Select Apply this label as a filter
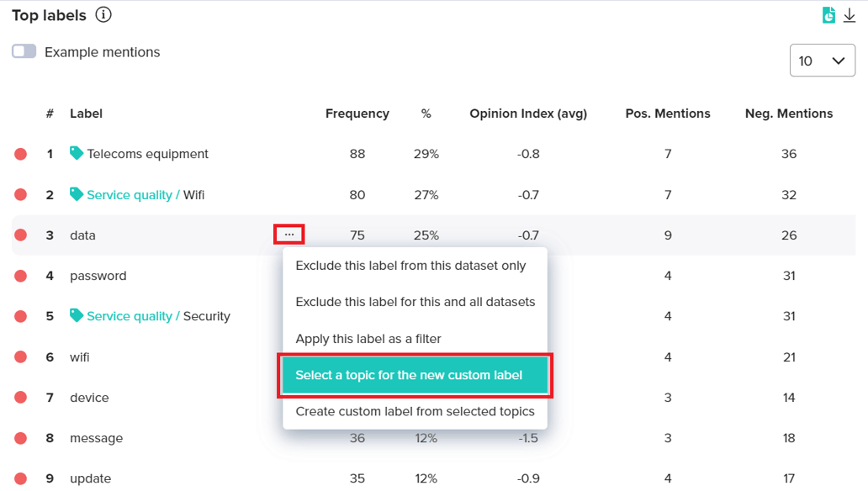Viewport: 868px width, 491px height. click(x=368, y=339)
